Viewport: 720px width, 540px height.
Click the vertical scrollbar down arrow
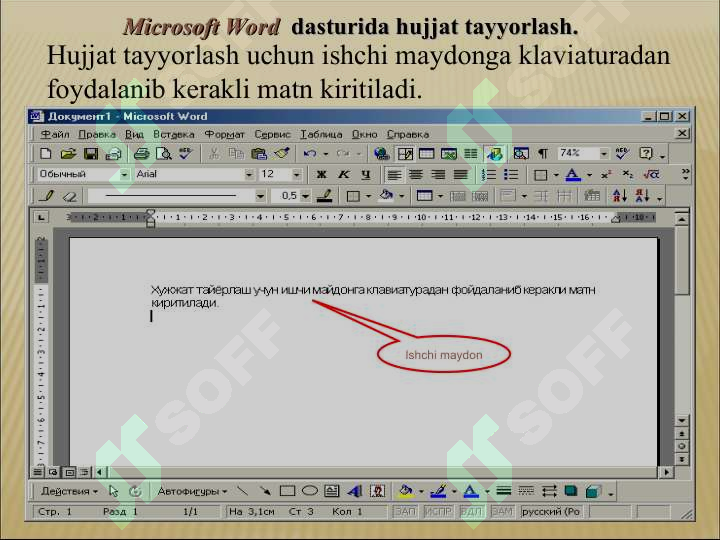tap(682, 420)
